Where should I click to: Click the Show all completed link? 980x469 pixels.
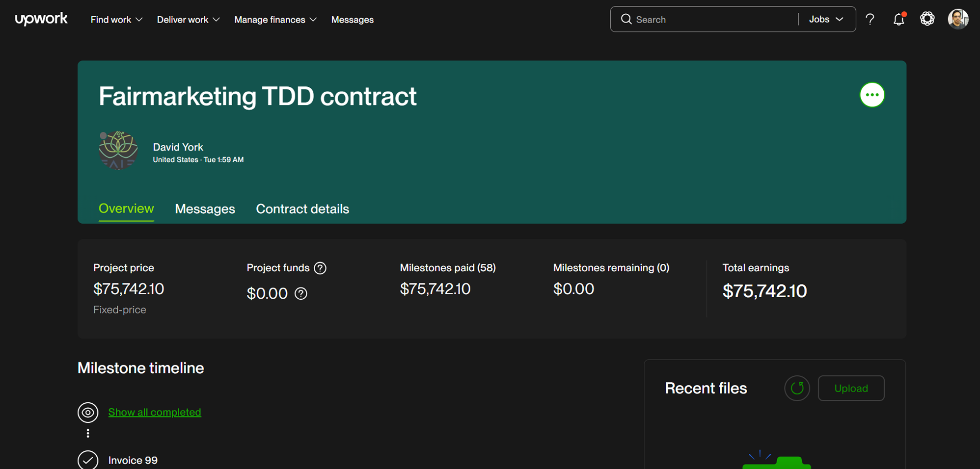click(155, 412)
